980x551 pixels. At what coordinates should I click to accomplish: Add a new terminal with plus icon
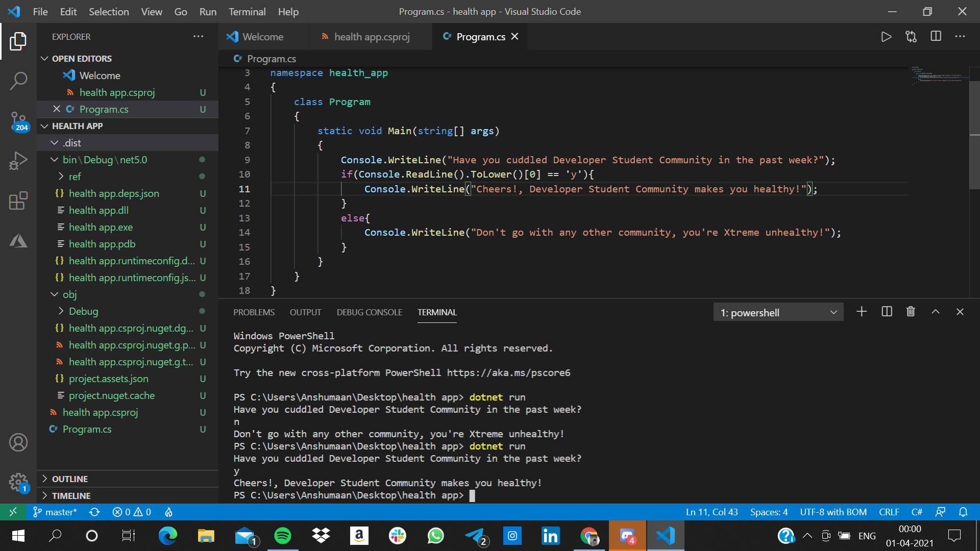(x=862, y=312)
